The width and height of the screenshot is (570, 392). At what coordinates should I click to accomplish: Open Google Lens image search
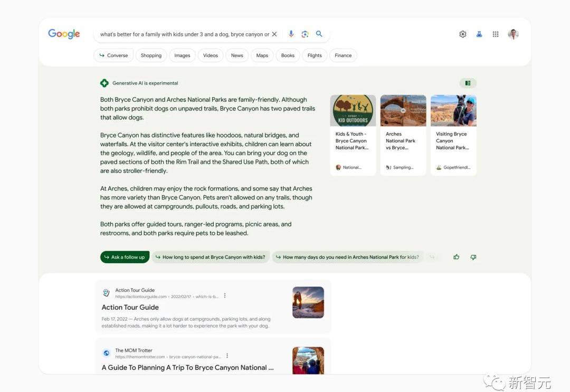pos(305,34)
